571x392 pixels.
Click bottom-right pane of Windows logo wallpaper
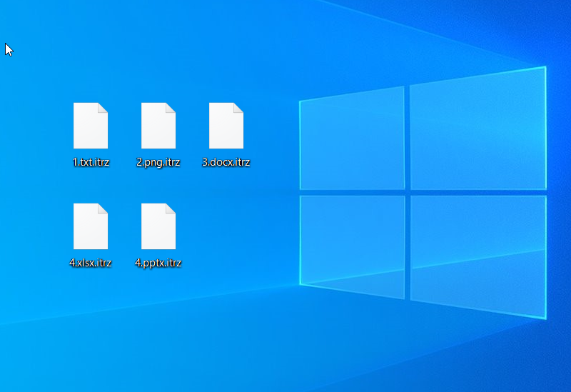[477, 253]
